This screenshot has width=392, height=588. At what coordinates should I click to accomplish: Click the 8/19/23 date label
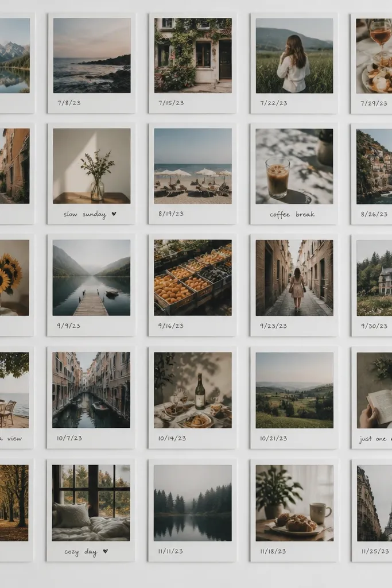(171, 214)
